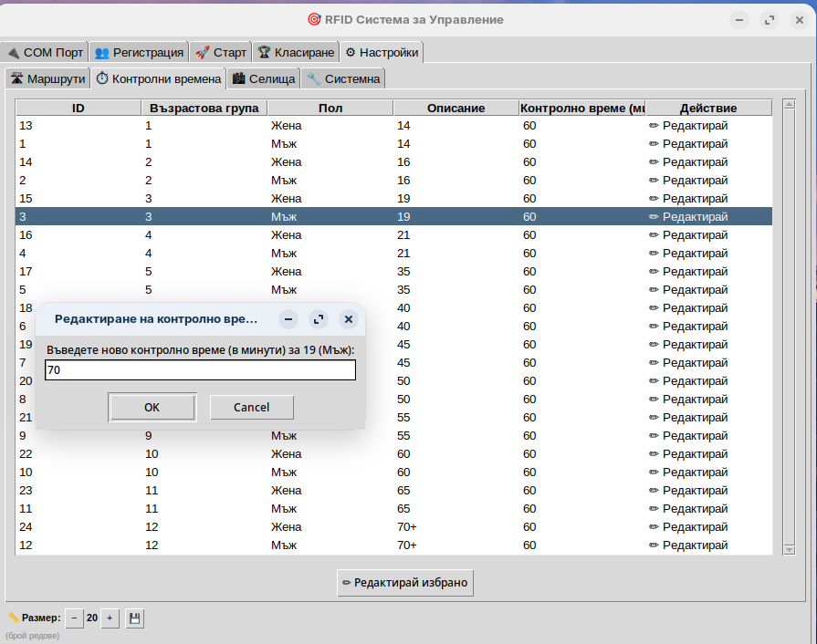Open the Старт tab
Screen dimensions: 817x644
[220, 52]
